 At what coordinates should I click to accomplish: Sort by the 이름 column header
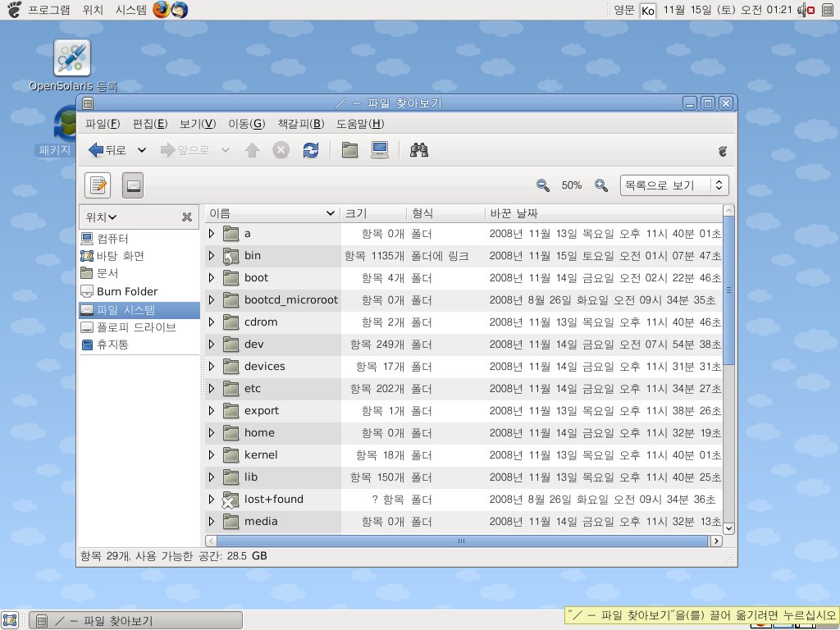point(272,213)
